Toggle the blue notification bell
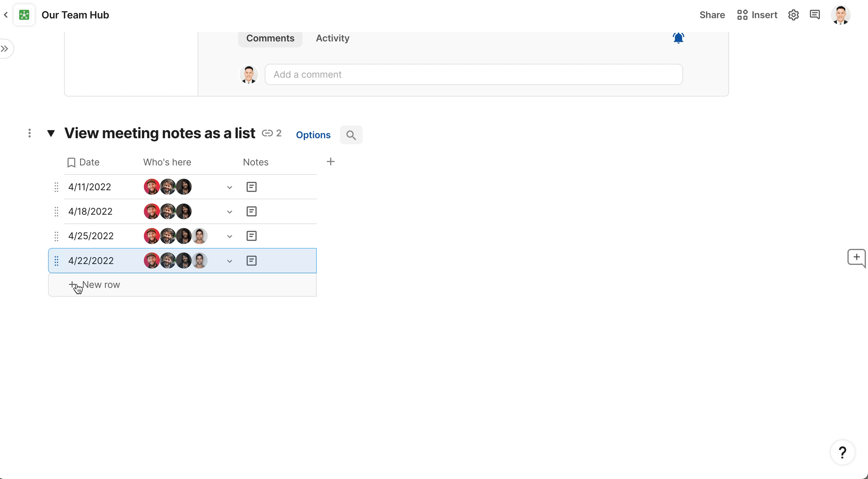Image resolution: width=868 pixels, height=479 pixels. coord(678,38)
